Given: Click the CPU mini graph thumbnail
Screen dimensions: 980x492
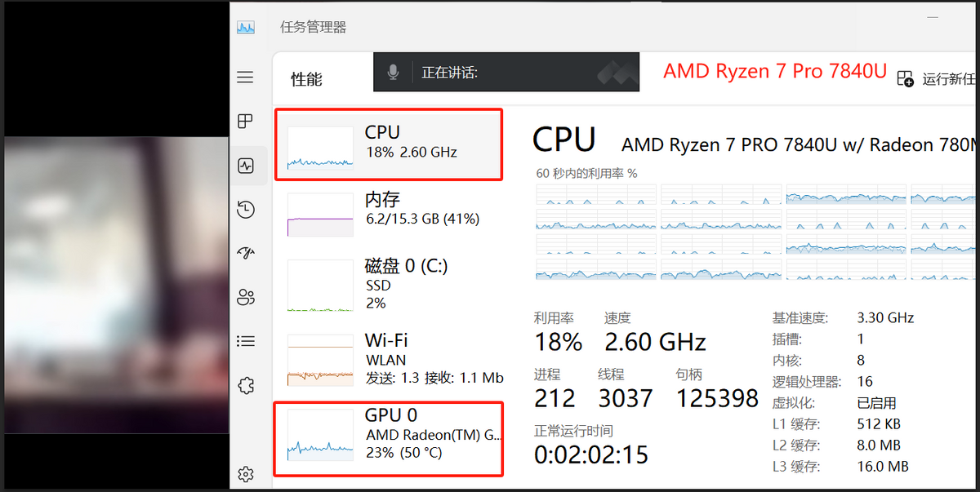Looking at the screenshot, I should (x=320, y=147).
